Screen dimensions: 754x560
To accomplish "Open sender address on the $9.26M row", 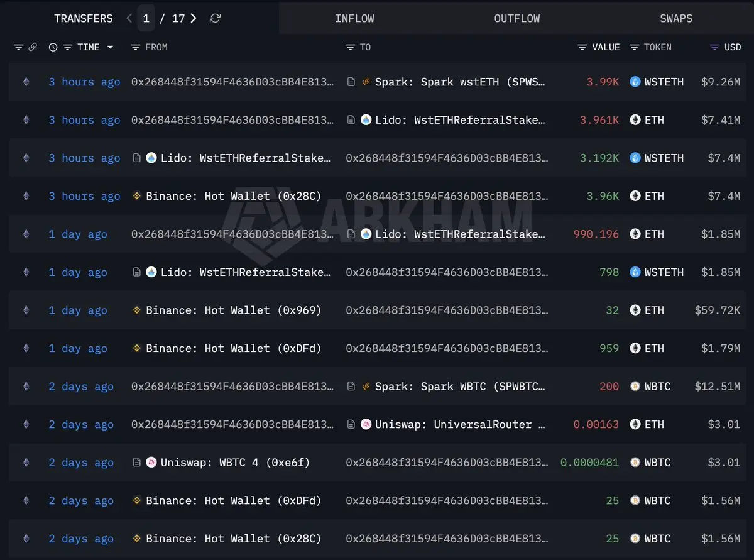I will click(x=232, y=82).
